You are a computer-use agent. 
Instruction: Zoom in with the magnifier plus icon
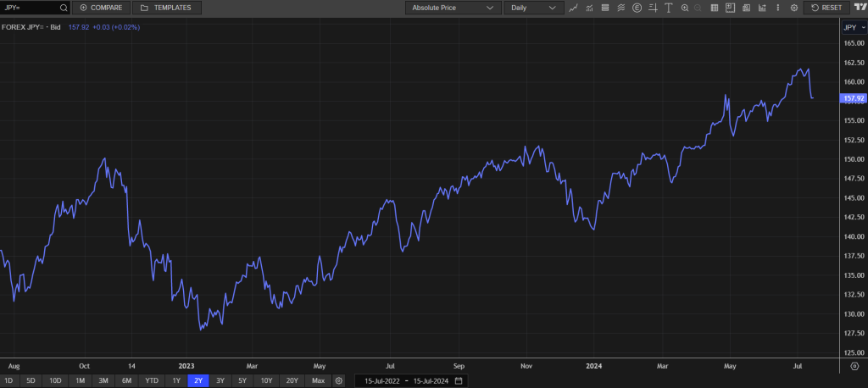684,8
